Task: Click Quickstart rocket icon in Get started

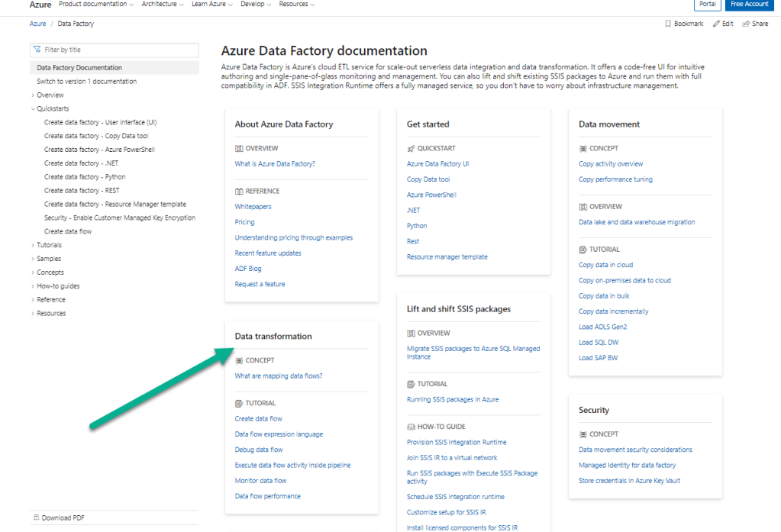Action: click(x=411, y=148)
